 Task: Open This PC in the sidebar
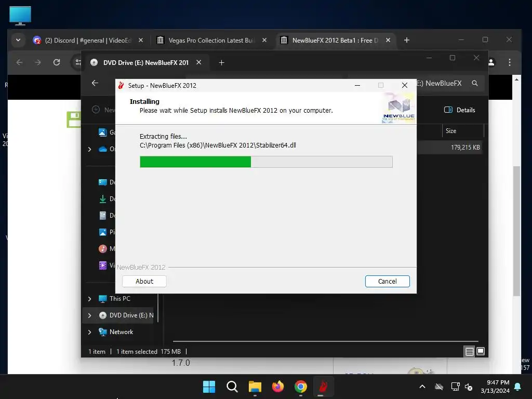coord(120,299)
